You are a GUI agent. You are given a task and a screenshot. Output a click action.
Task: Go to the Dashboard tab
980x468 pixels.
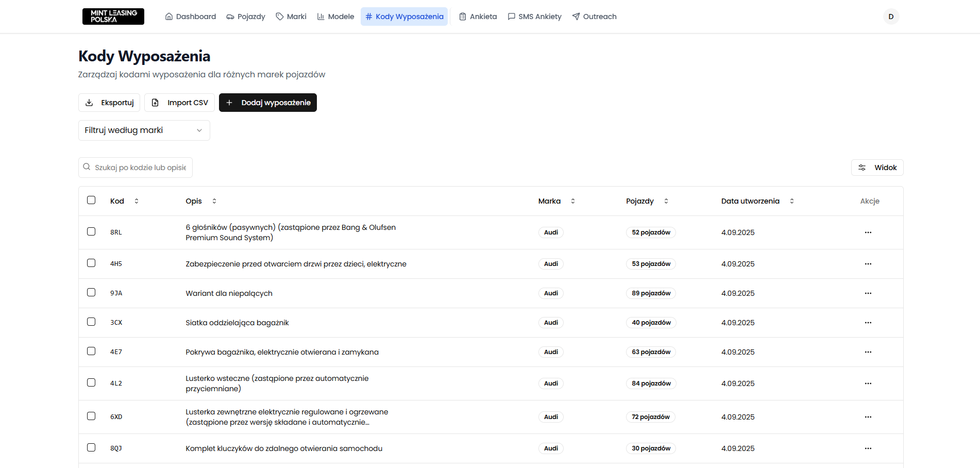(x=191, y=16)
